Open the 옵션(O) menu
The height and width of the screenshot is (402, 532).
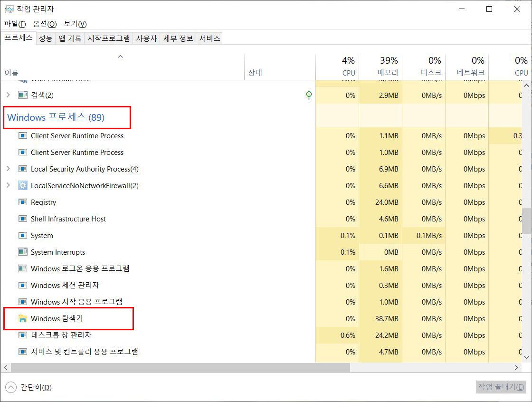tap(45, 24)
